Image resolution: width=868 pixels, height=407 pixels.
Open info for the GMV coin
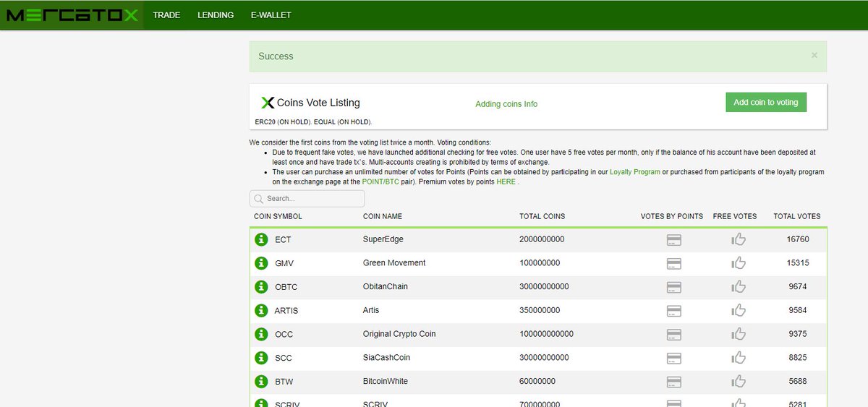click(261, 263)
